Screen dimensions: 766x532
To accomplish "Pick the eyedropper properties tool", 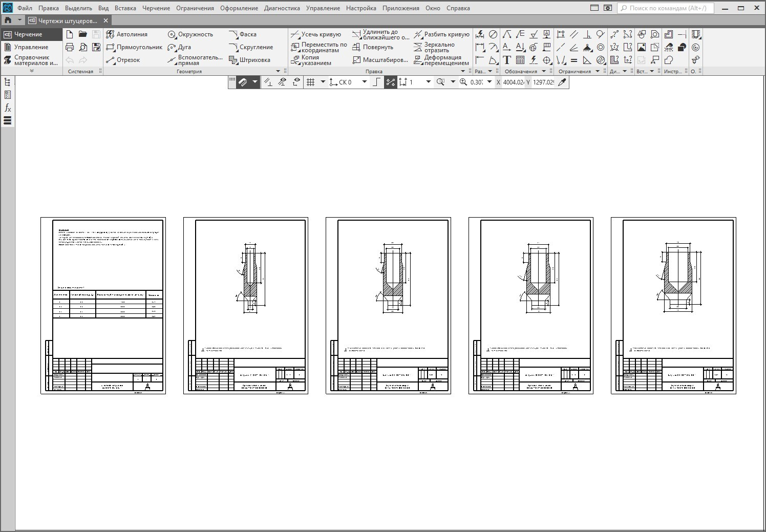I will [x=562, y=82].
